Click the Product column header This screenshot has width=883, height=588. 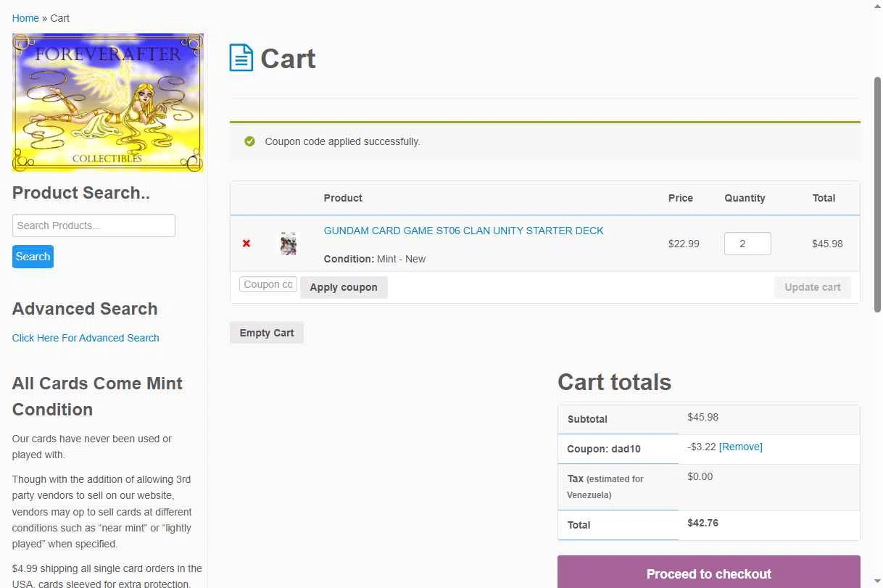pyautogui.click(x=343, y=198)
